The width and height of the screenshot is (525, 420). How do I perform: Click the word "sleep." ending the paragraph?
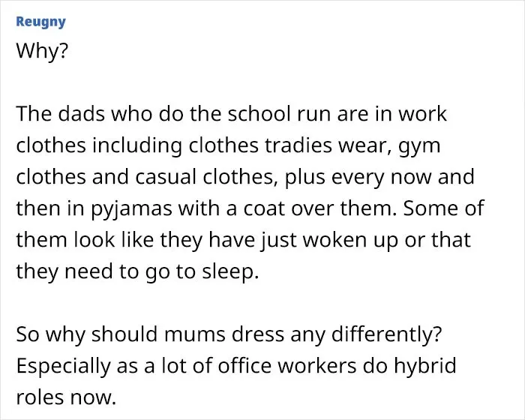(x=230, y=272)
